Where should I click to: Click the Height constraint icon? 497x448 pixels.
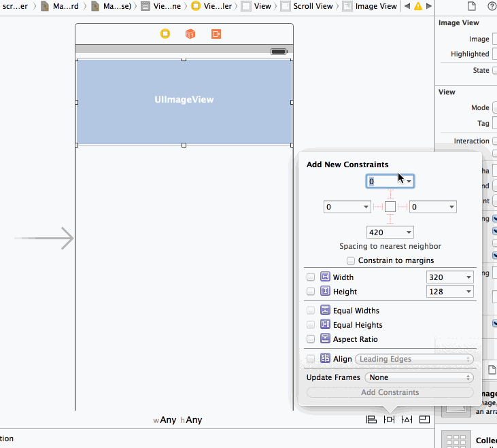pyautogui.click(x=325, y=291)
